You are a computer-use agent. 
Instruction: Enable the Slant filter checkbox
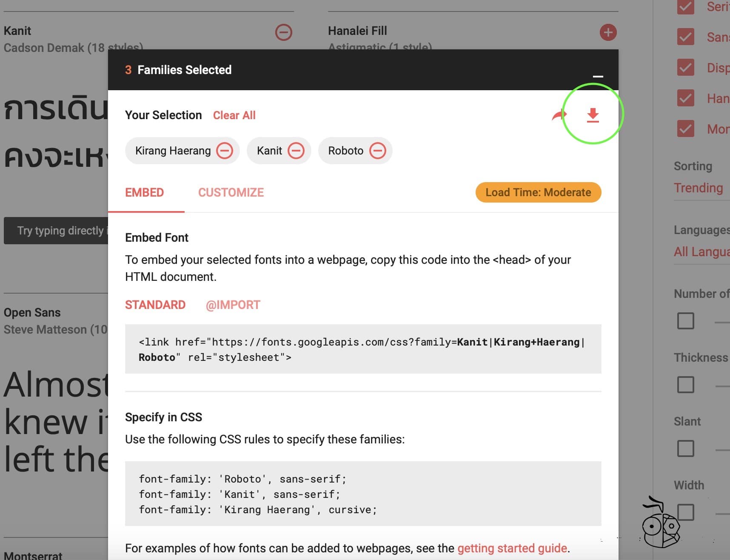click(x=685, y=449)
